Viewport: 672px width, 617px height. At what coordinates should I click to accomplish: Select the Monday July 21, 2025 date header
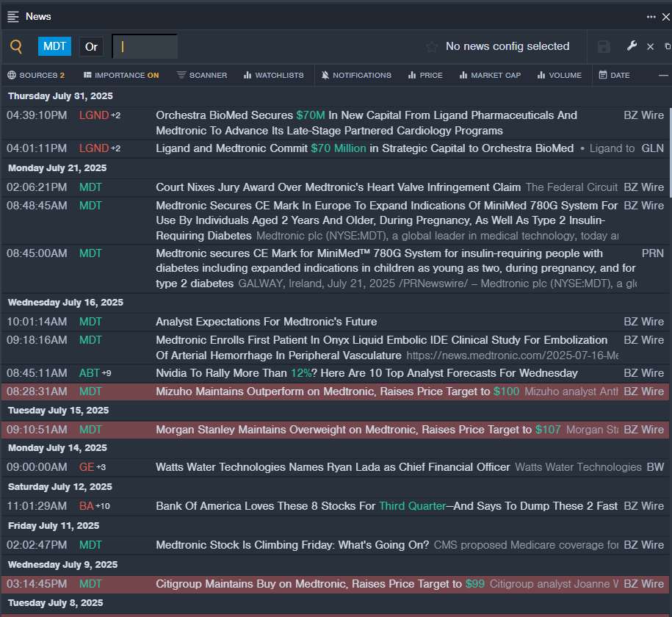pyautogui.click(x=57, y=168)
